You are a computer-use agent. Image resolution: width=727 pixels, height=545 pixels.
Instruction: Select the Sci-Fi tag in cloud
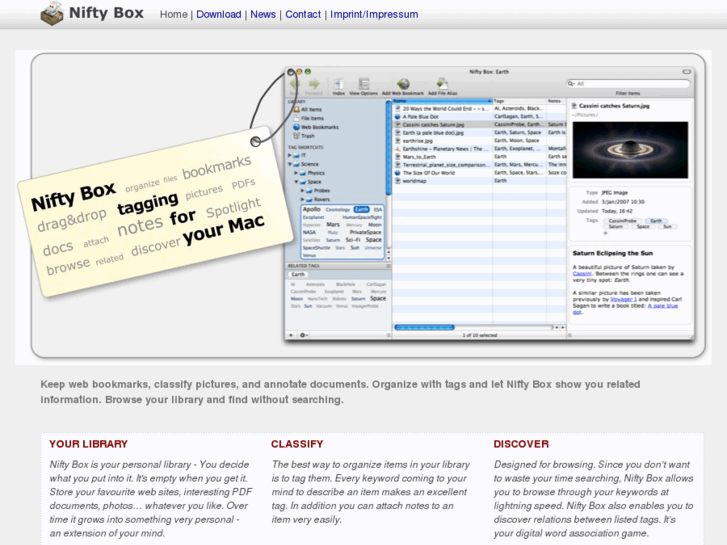(x=353, y=240)
